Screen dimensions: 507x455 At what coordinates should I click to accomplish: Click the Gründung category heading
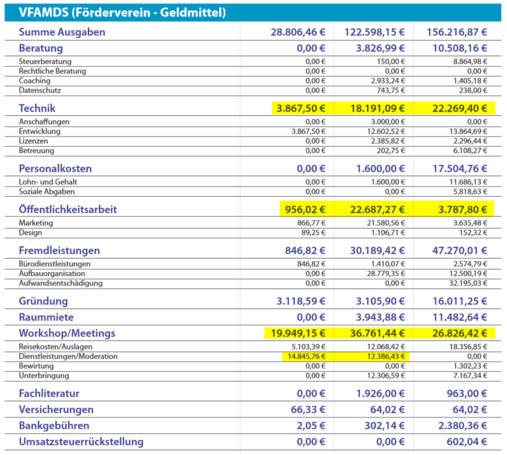click(43, 301)
